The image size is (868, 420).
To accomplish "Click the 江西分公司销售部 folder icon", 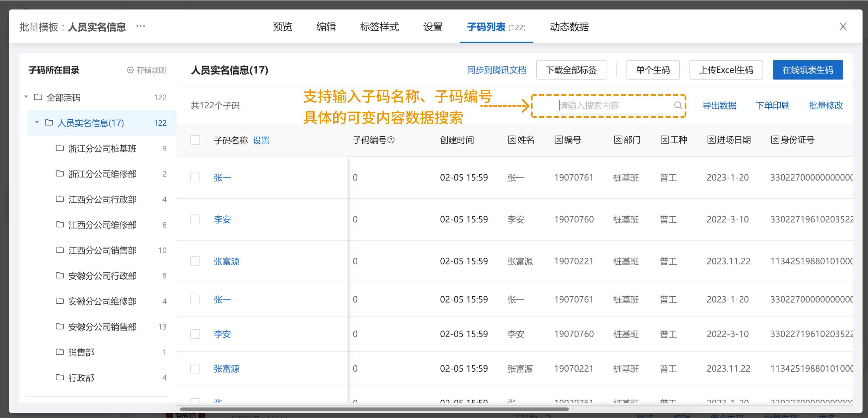I will click(x=60, y=250).
